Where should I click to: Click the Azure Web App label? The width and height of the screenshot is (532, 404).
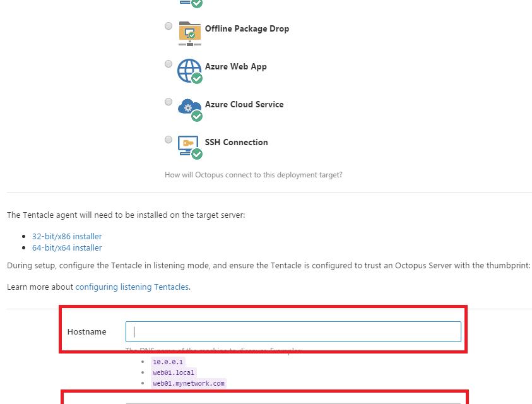click(x=235, y=67)
